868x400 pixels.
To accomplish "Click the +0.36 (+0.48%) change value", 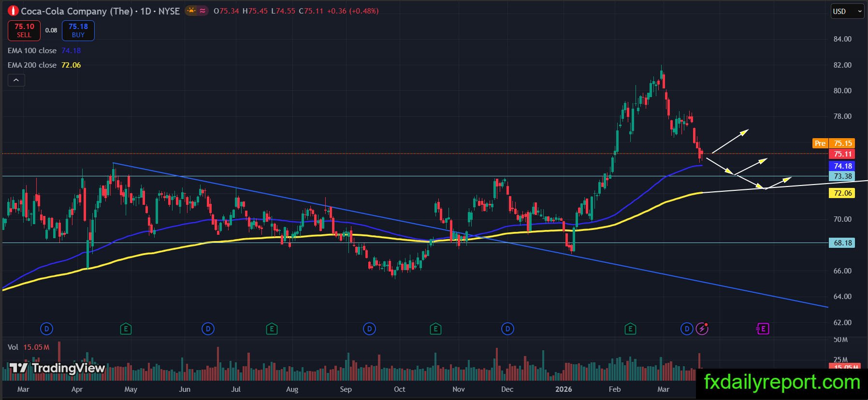I will pyautogui.click(x=353, y=11).
